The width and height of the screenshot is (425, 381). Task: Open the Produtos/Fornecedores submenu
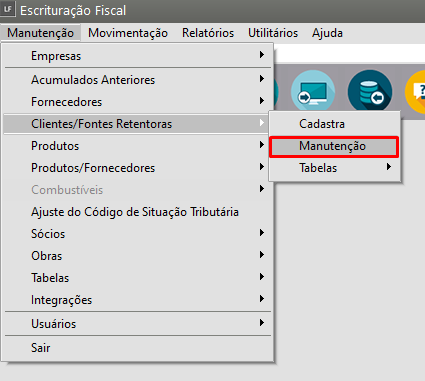point(138,168)
